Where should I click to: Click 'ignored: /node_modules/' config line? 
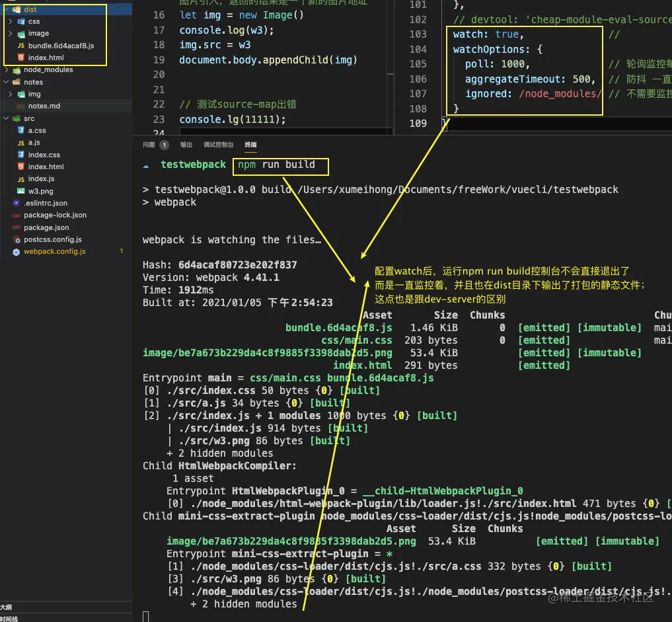(x=534, y=93)
